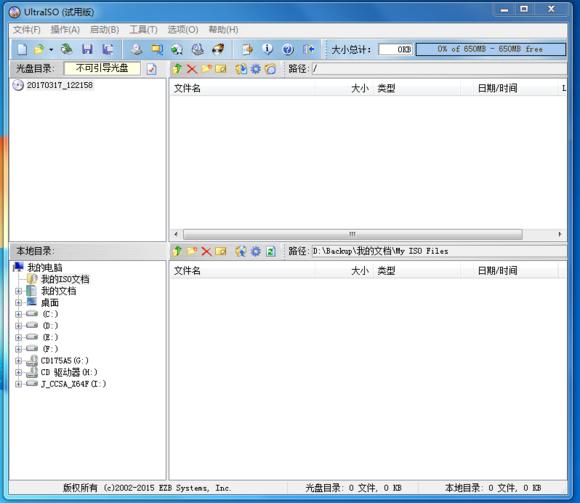
Task: Click the Save As icon
Action: click(x=108, y=49)
